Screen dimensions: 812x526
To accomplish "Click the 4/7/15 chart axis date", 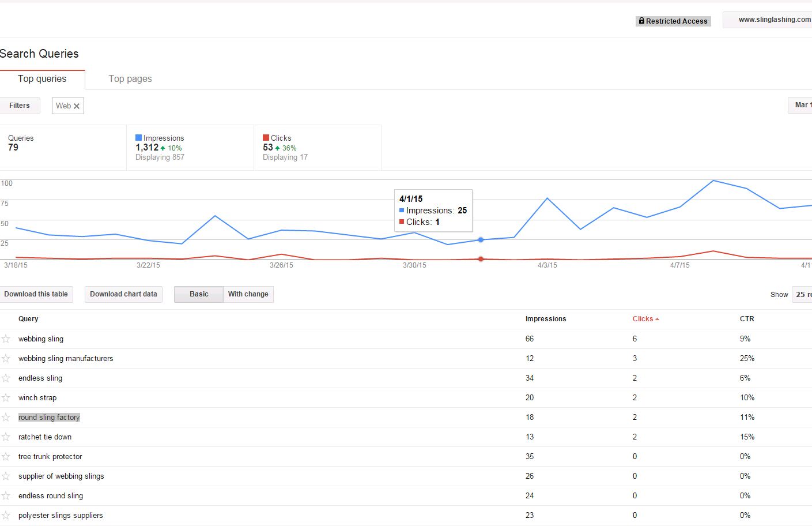I will tap(680, 265).
